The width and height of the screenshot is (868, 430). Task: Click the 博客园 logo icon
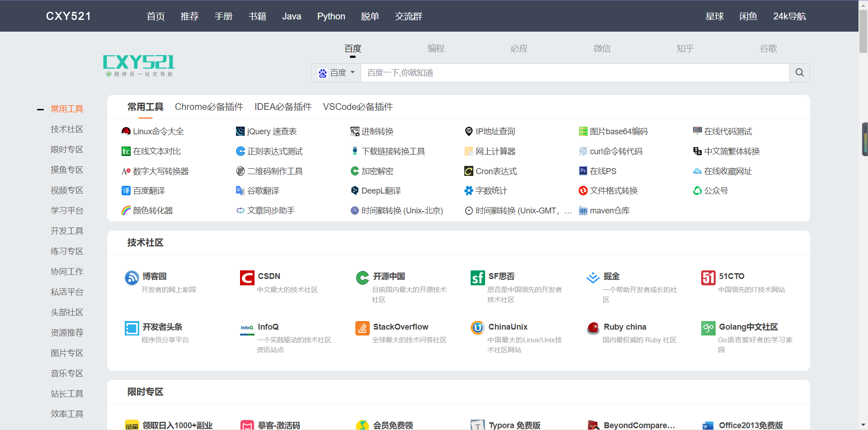[x=132, y=278]
